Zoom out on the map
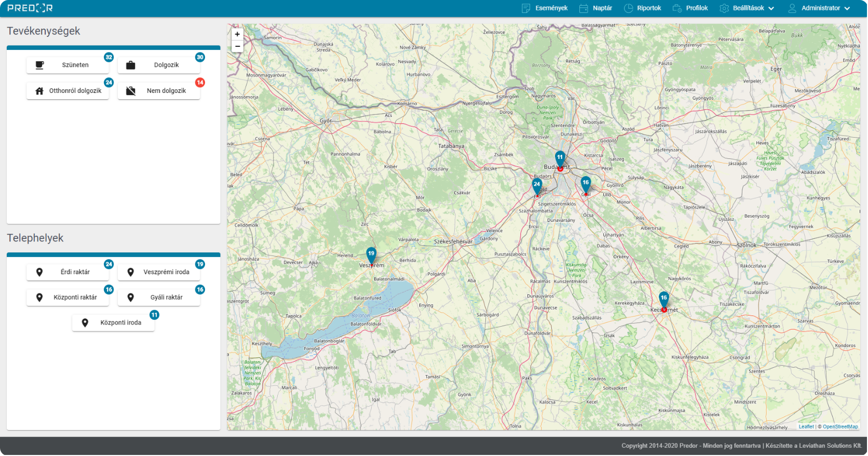868x456 pixels. (237, 46)
